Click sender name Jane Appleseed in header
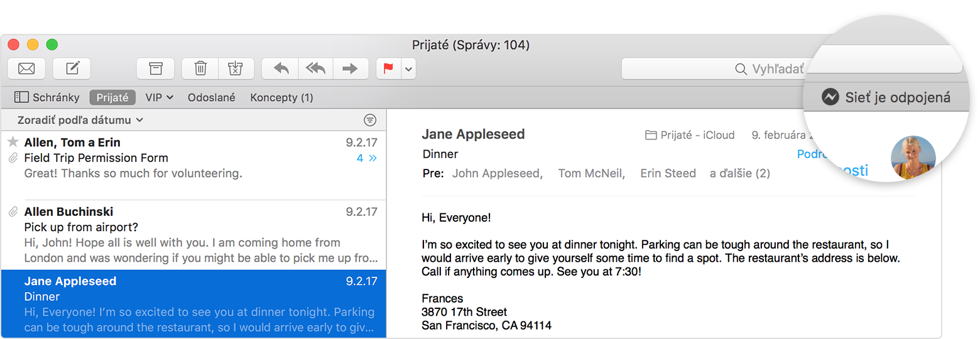Screen dimensions: 980x339 (x=473, y=134)
